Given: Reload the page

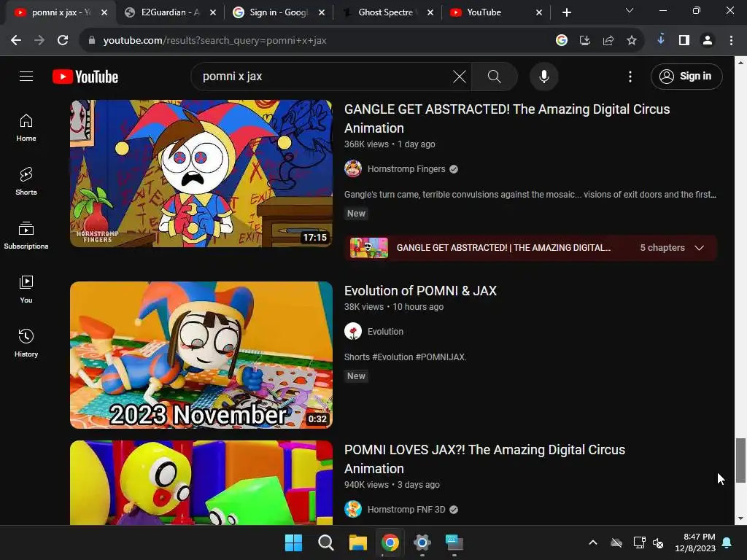Looking at the screenshot, I should [63, 41].
